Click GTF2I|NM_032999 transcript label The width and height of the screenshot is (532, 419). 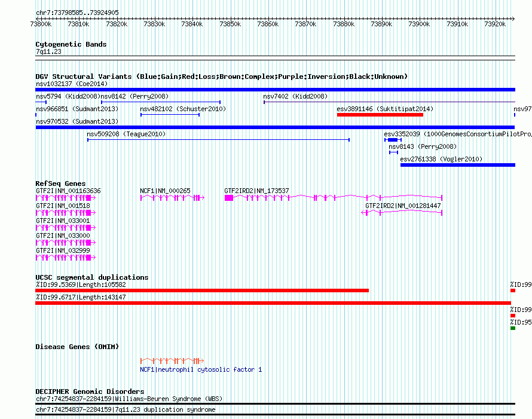coord(63,250)
